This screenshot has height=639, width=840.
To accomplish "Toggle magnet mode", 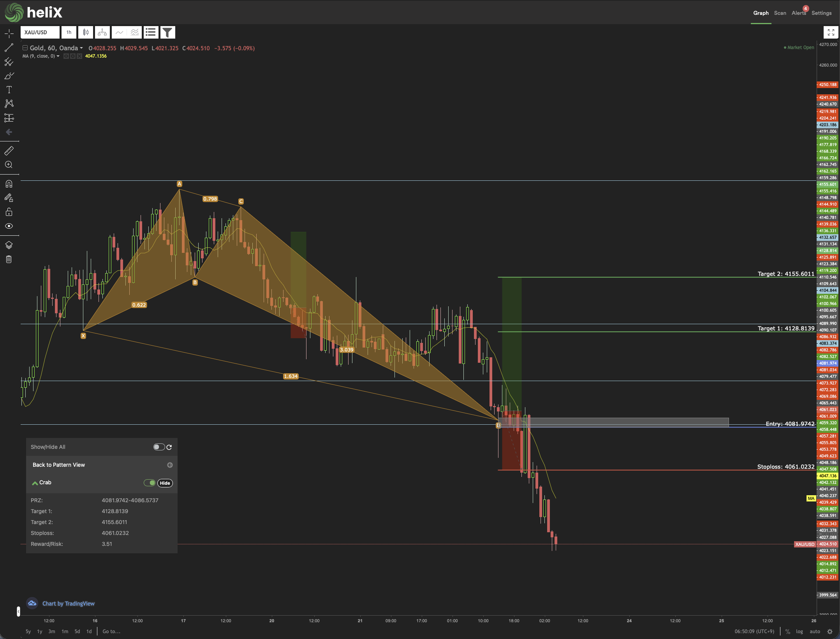I will point(9,184).
